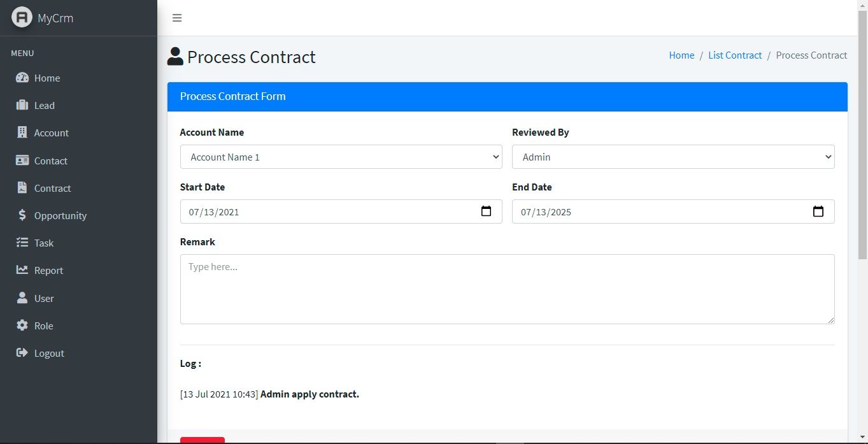Click the "Reviewed By" label
The image size is (868, 444).
pyautogui.click(x=541, y=132)
